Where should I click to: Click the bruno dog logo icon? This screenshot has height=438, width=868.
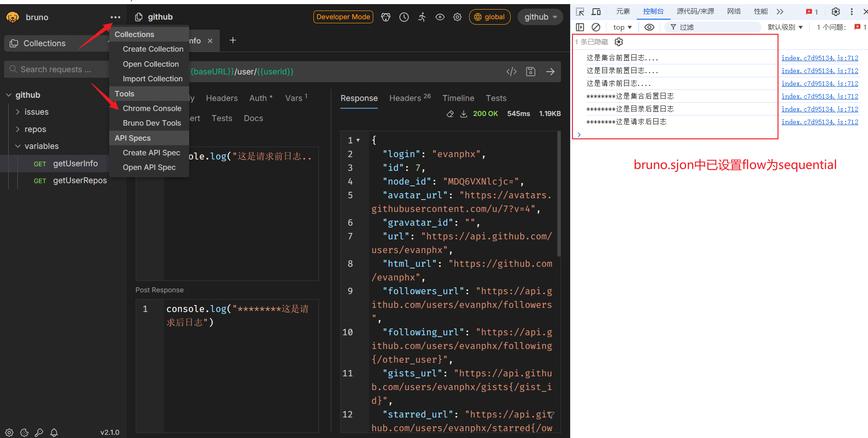[x=12, y=17]
